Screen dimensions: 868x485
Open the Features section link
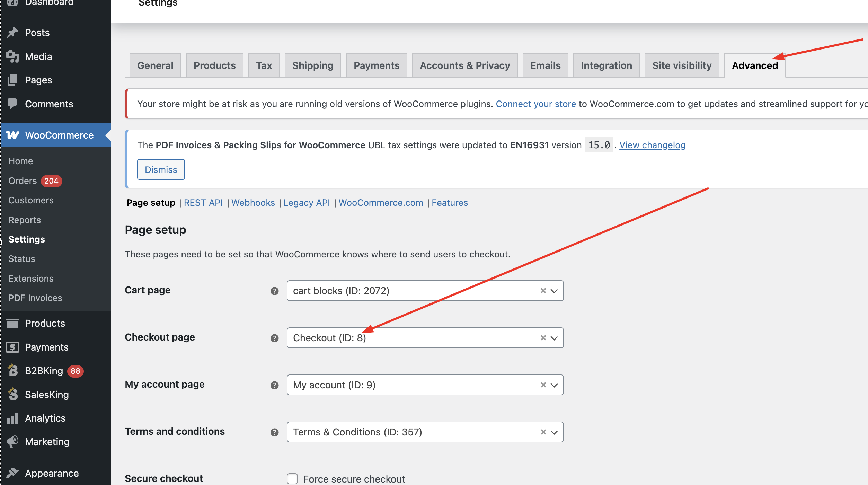click(x=450, y=203)
